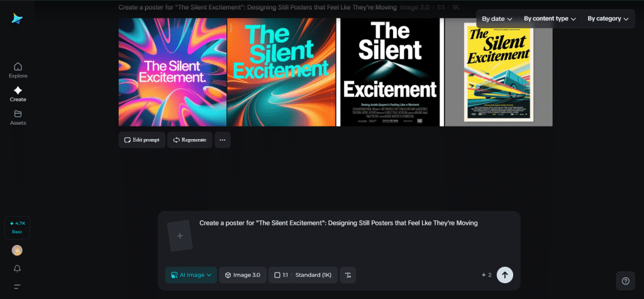Select the Create sidebar item
Screen dimensions: 644x299
coord(18,94)
